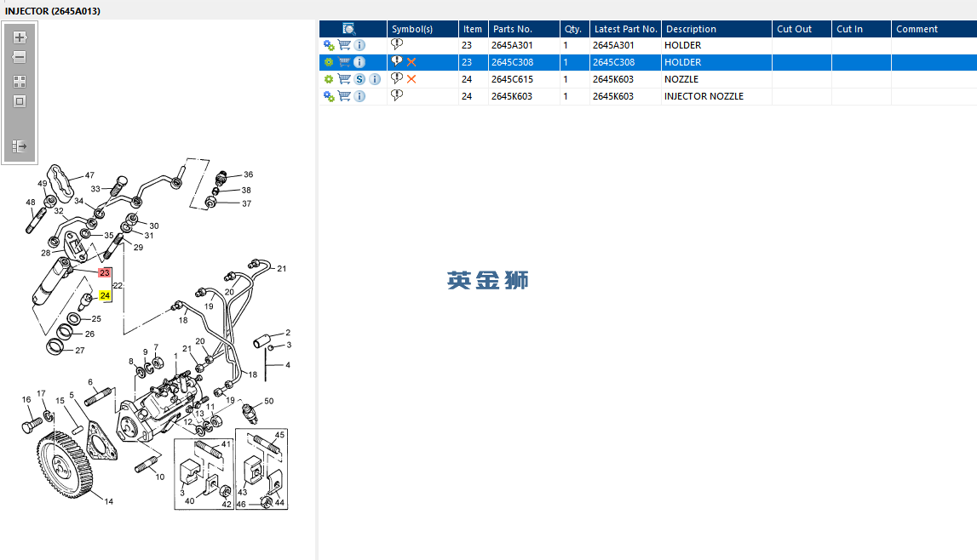Show info for part 2645A301
Viewport: 977px width, 560px height.
point(359,45)
